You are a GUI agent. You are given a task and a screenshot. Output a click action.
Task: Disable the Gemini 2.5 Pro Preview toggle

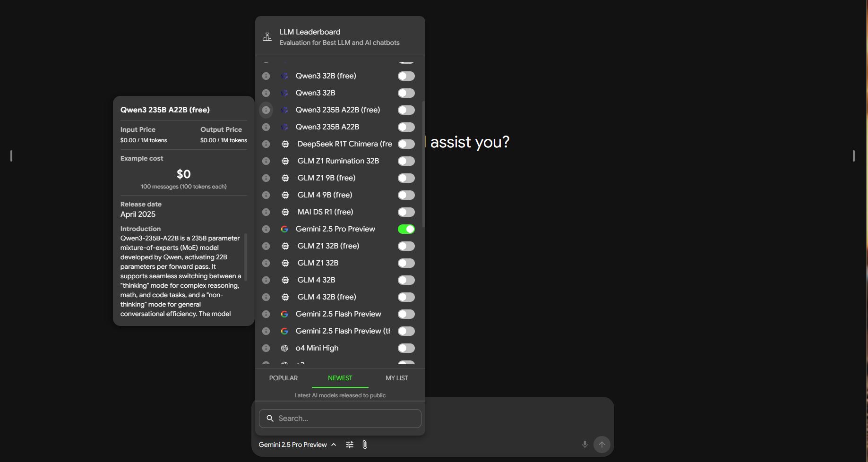coord(406,229)
